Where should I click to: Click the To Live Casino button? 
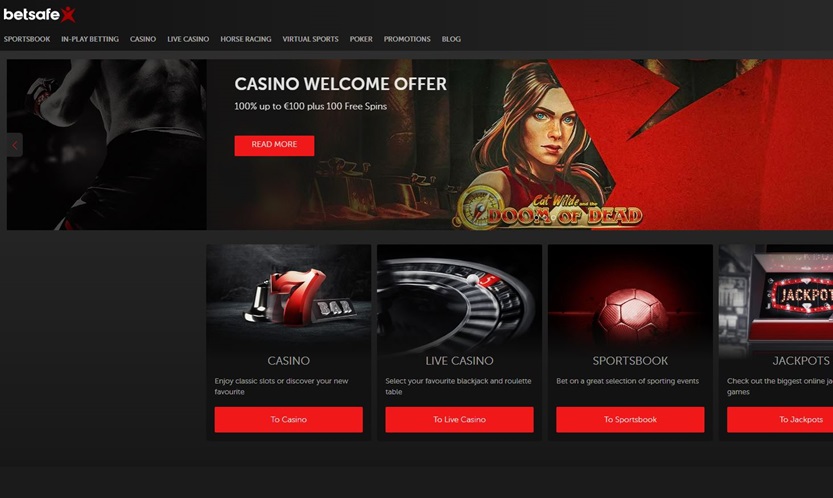(x=459, y=419)
